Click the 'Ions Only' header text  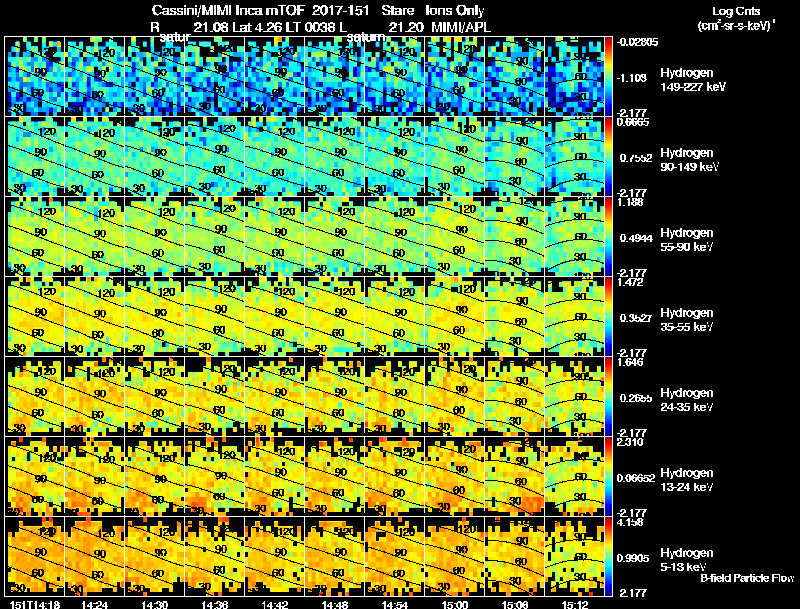(455, 10)
